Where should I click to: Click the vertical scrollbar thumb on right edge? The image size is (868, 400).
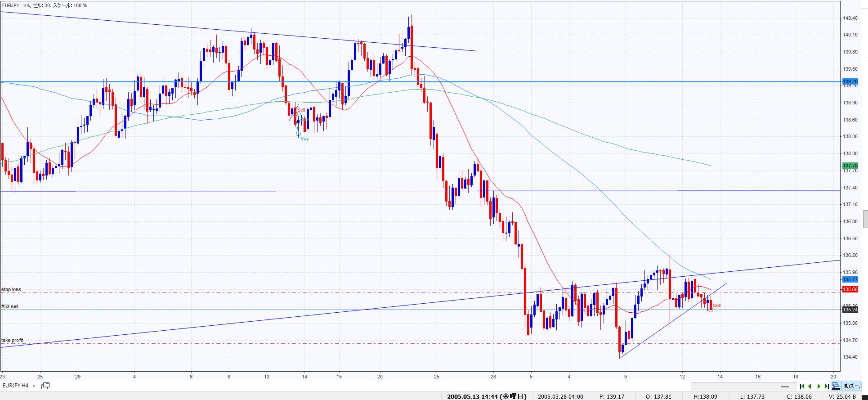865,219
